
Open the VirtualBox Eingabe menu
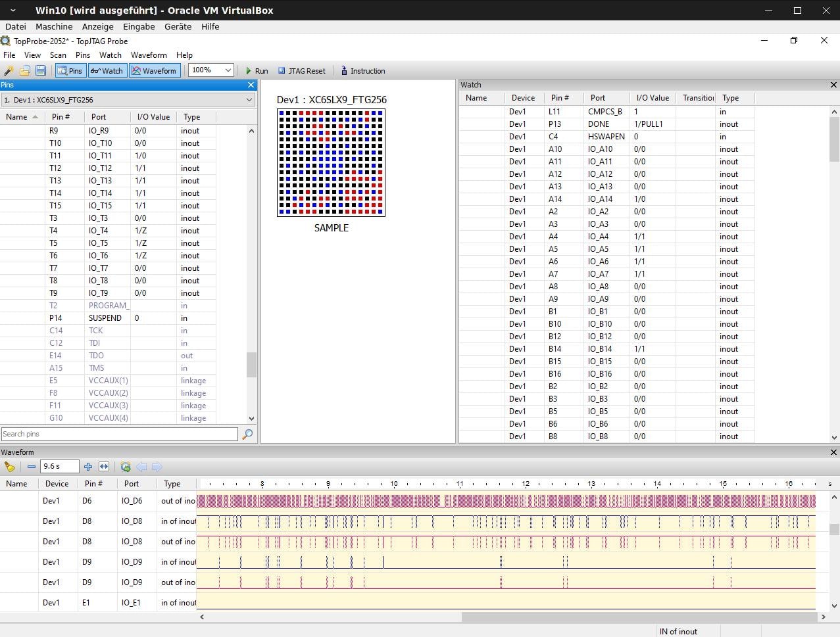point(139,26)
